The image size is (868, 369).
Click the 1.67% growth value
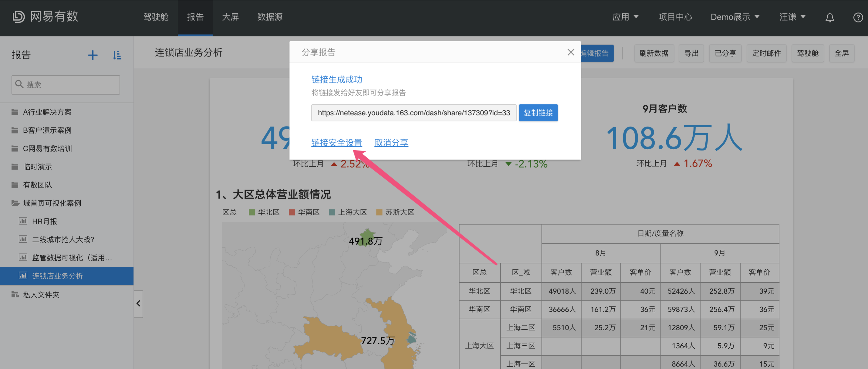pos(698,164)
